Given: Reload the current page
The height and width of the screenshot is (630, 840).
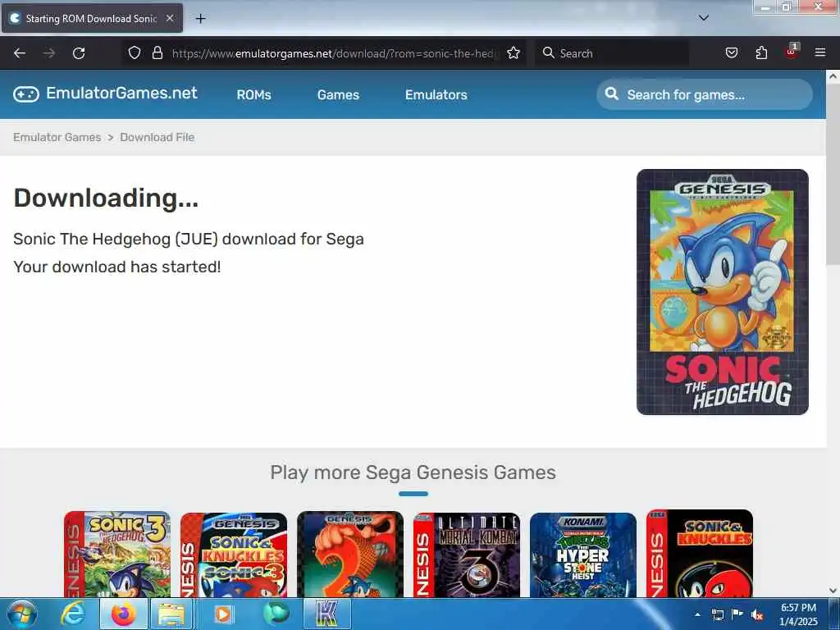Looking at the screenshot, I should [79, 53].
